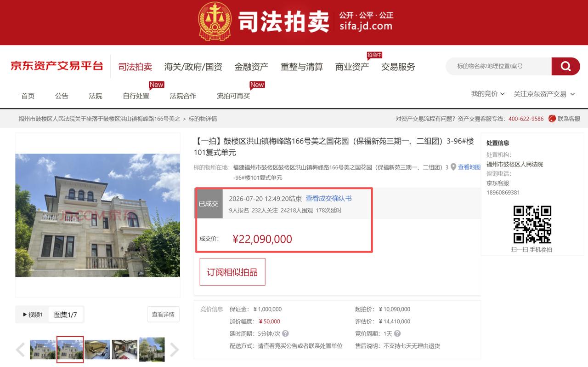This screenshot has width=588, height=367.
Task: Click 联系客服 link
Action: 569,119
